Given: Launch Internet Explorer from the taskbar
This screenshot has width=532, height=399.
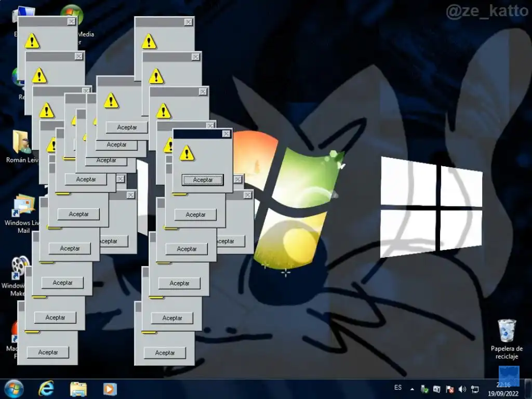Looking at the screenshot, I should click(46, 389).
